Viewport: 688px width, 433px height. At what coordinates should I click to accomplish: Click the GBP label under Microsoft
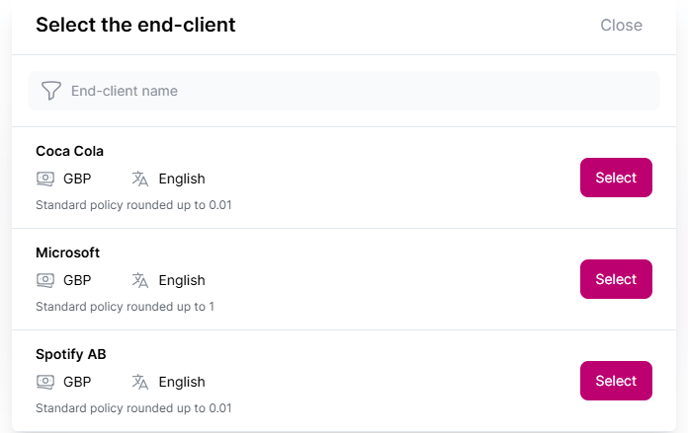click(77, 280)
